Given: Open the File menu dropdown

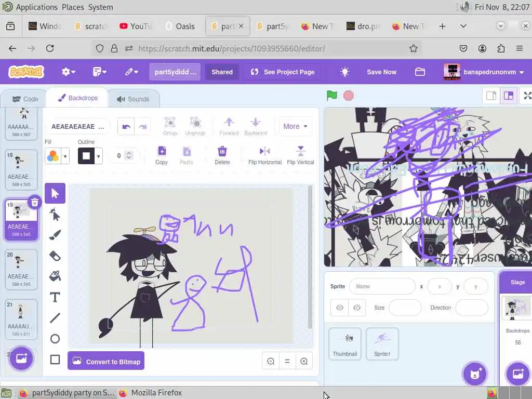Looking at the screenshot, I should (x=99, y=72).
